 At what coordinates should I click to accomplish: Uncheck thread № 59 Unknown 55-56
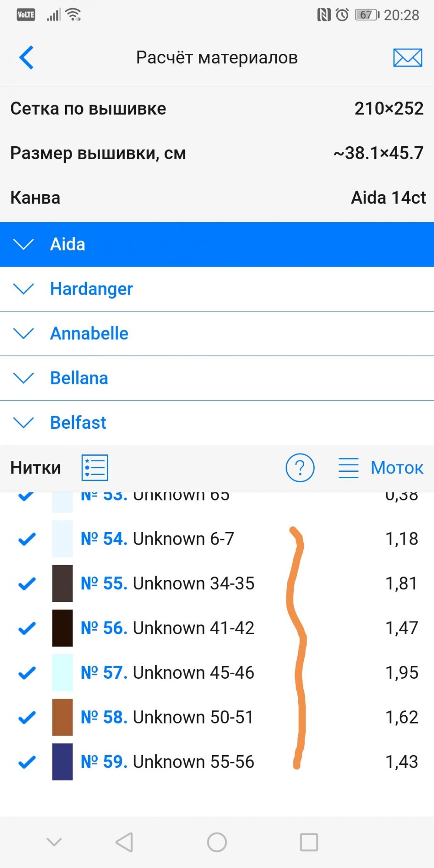pyautogui.click(x=27, y=762)
